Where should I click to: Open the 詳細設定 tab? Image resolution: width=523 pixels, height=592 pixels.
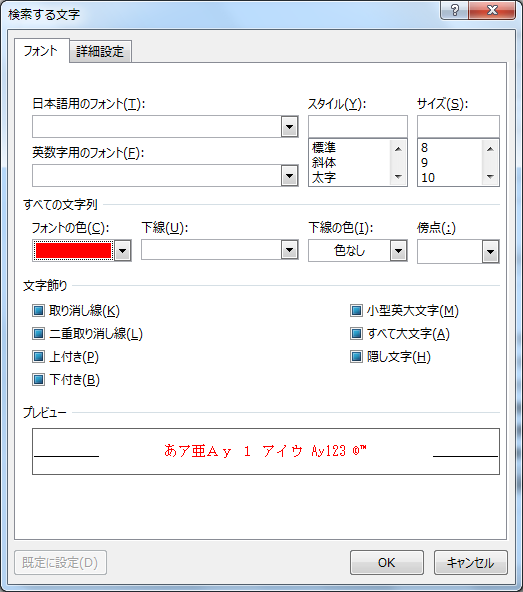point(100,51)
